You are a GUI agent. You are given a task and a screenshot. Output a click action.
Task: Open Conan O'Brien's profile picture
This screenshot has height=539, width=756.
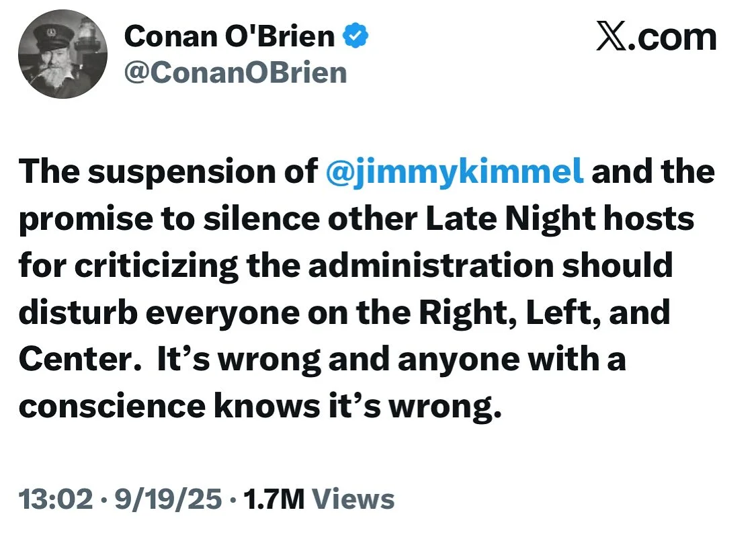pos(62,54)
